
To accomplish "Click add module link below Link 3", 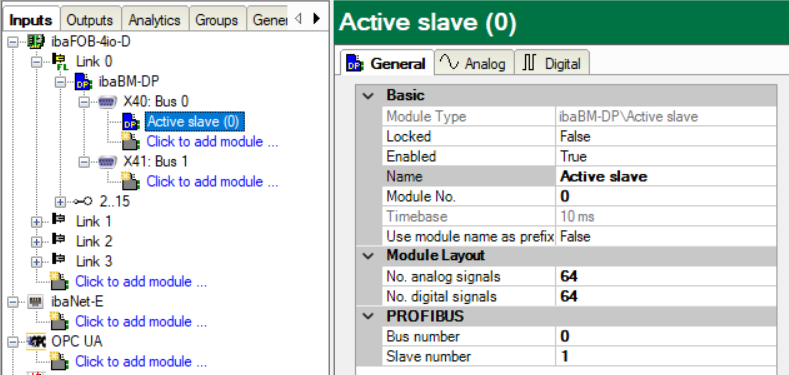I will click(141, 281).
